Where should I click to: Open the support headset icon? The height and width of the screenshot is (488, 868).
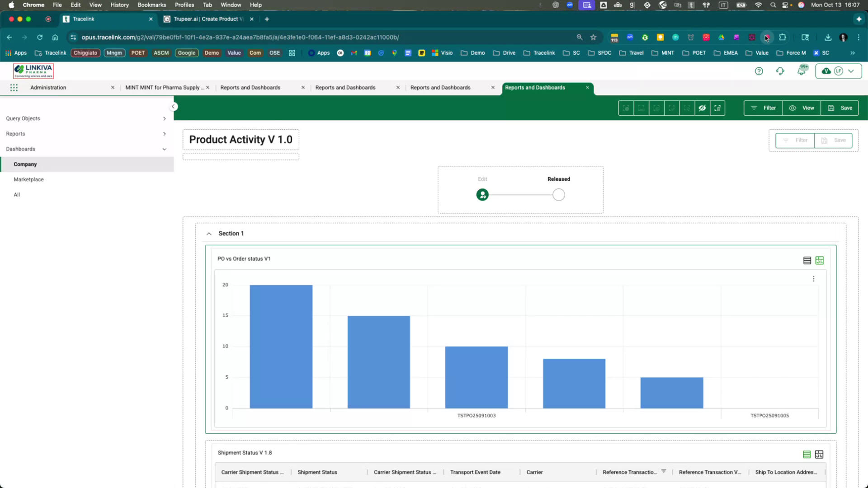[780, 71]
